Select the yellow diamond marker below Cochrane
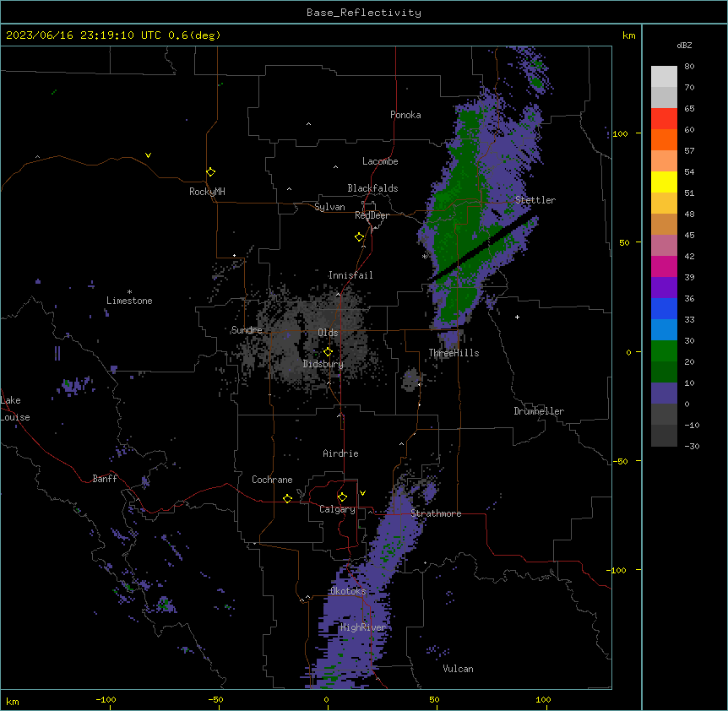This screenshot has height=711, width=728. pyautogui.click(x=287, y=498)
